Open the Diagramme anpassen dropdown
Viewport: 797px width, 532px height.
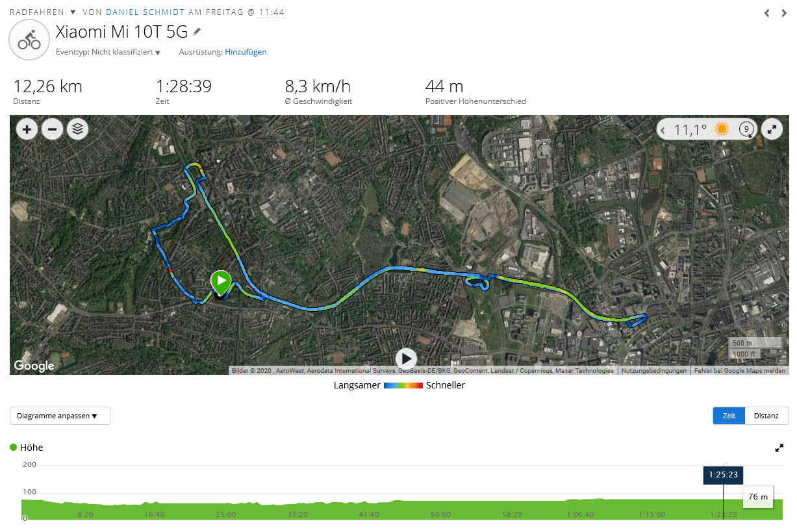tap(60, 416)
